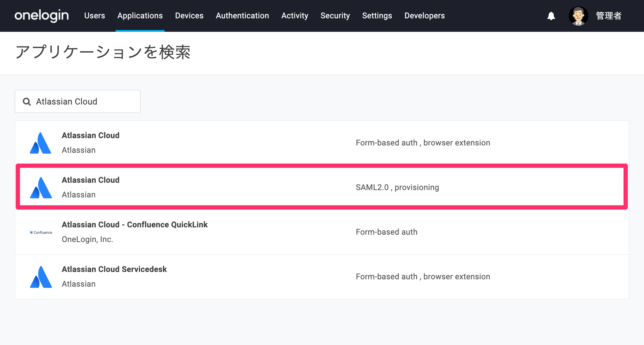Click the OneLogin logo

42,16
